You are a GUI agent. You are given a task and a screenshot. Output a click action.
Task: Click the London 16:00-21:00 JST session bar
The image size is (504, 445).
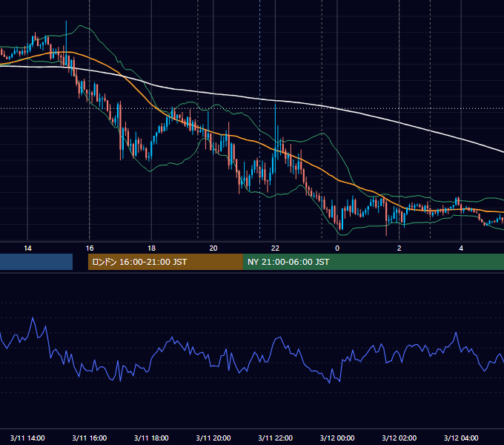pyautogui.click(x=165, y=262)
